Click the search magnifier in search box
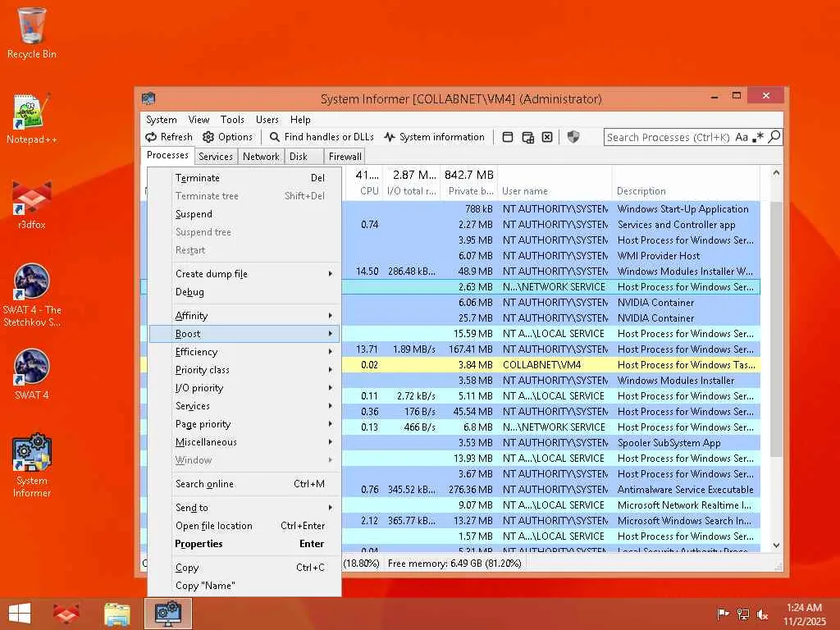 (x=774, y=137)
